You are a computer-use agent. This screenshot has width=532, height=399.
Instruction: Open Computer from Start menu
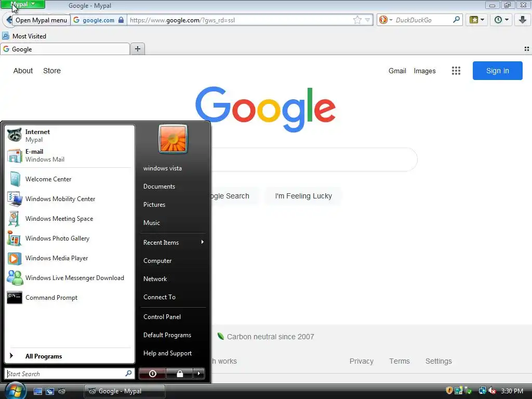coord(172,261)
